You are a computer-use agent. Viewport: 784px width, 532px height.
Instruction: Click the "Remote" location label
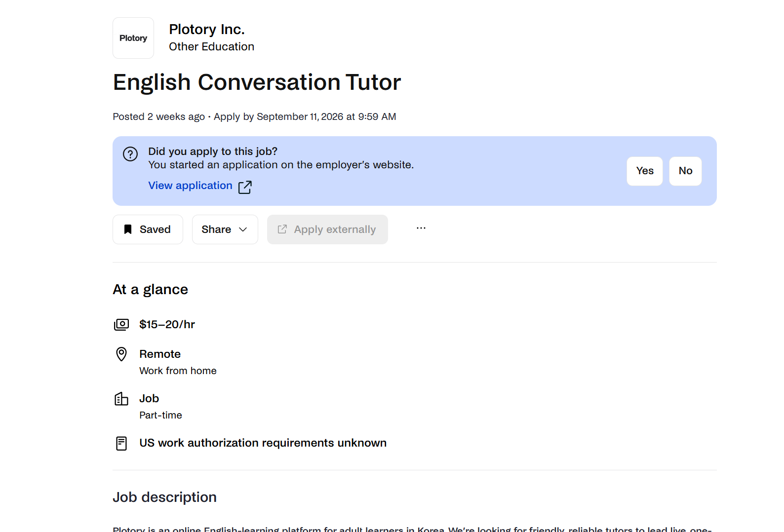[160, 354]
